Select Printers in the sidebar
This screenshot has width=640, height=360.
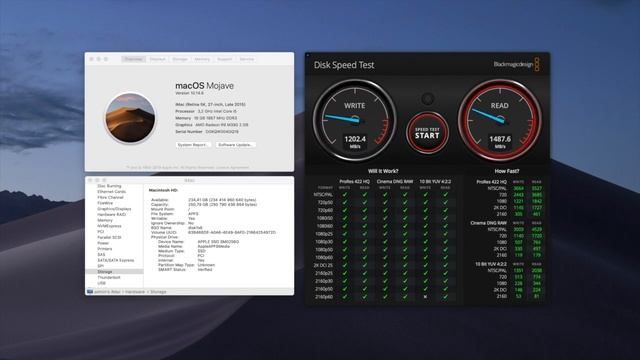click(104, 249)
